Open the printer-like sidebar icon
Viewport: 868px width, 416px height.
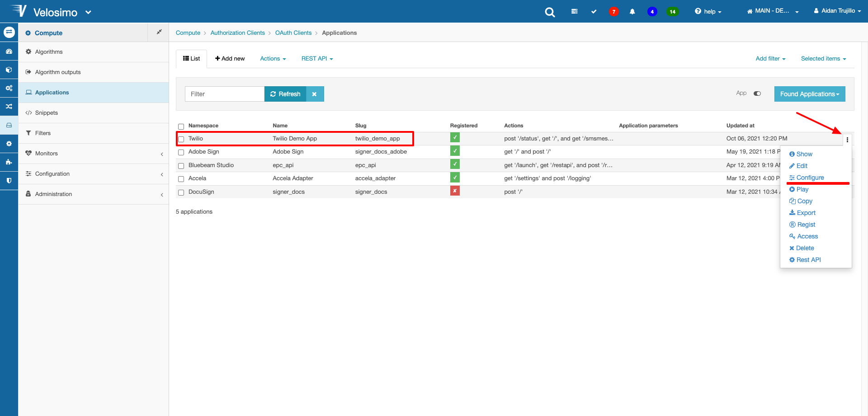pos(9,125)
